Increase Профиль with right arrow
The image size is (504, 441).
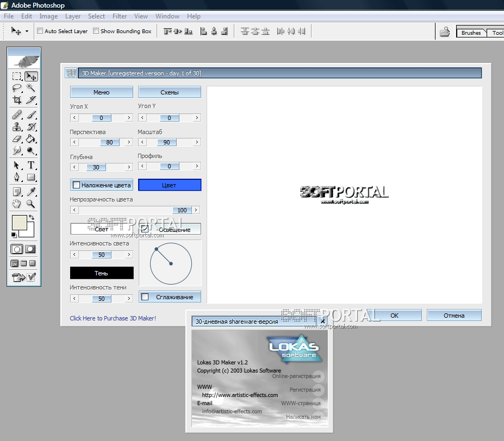click(x=197, y=166)
